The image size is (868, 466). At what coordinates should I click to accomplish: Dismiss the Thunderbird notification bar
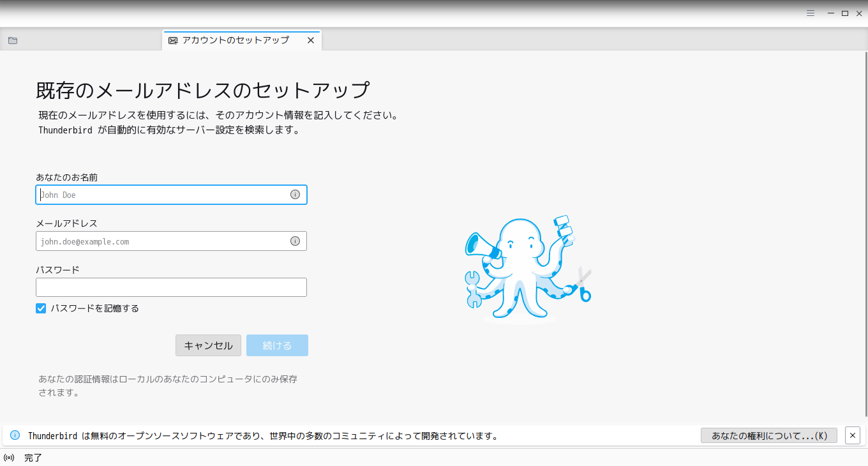853,435
